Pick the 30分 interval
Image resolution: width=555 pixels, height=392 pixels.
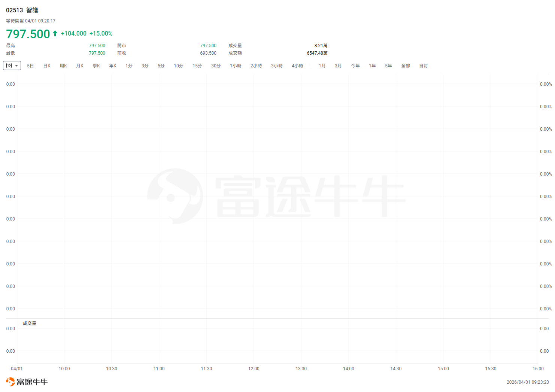[216, 66]
